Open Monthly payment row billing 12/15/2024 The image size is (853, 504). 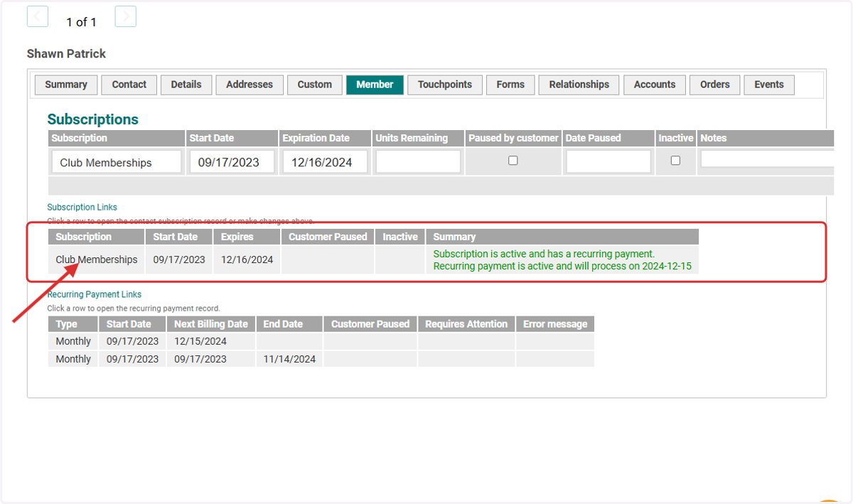click(321, 341)
